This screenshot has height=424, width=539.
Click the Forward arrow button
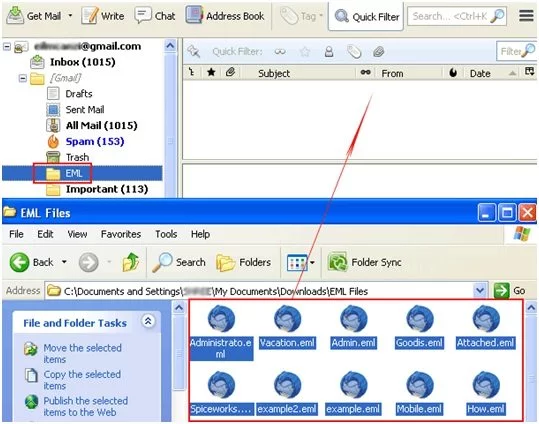(88, 262)
